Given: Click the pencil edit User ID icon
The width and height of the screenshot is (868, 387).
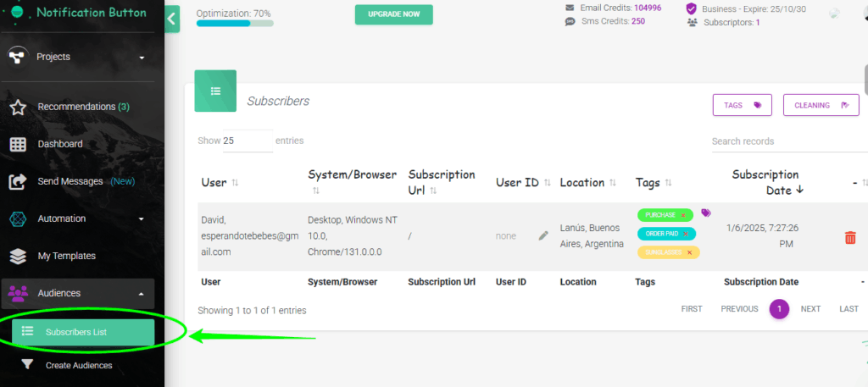Looking at the screenshot, I should click(x=543, y=235).
